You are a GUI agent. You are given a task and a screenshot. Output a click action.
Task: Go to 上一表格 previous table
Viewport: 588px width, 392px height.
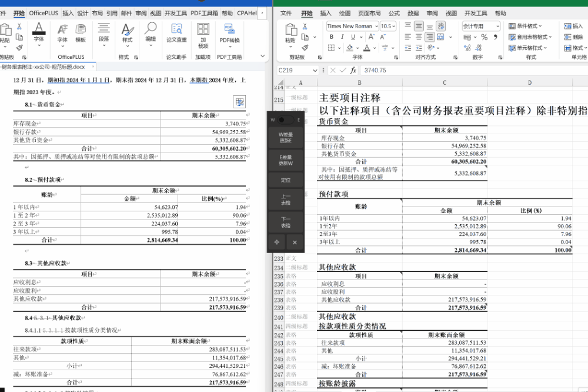pyautogui.click(x=286, y=200)
